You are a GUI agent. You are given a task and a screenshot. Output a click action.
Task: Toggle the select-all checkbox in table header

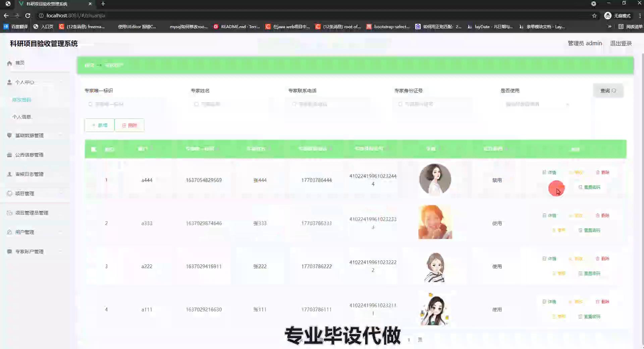pos(94,149)
